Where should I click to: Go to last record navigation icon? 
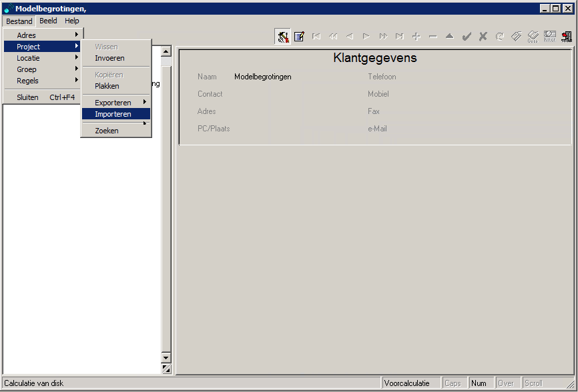(400, 37)
